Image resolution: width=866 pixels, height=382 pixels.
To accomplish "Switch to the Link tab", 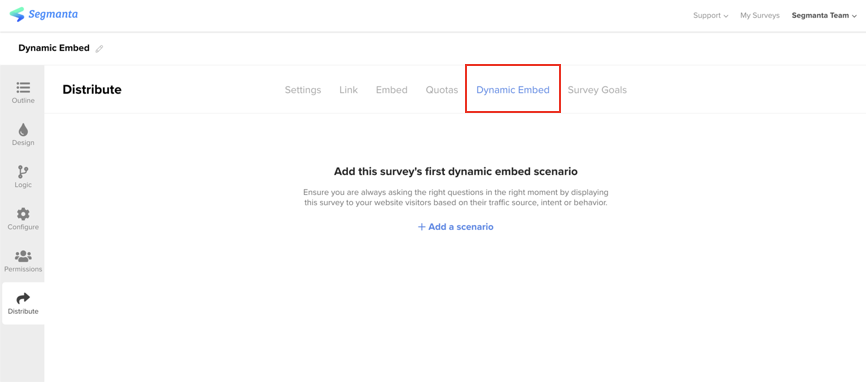I will pyautogui.click(x=348, y=90).
